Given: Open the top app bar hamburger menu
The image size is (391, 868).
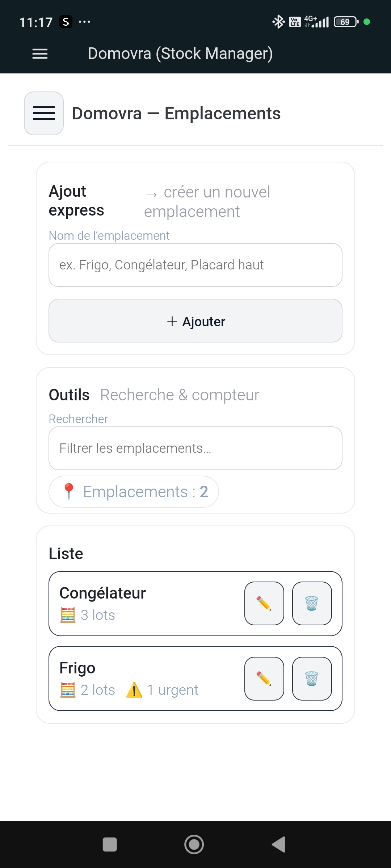Looking at the screenshot, I should click(40, 54).
